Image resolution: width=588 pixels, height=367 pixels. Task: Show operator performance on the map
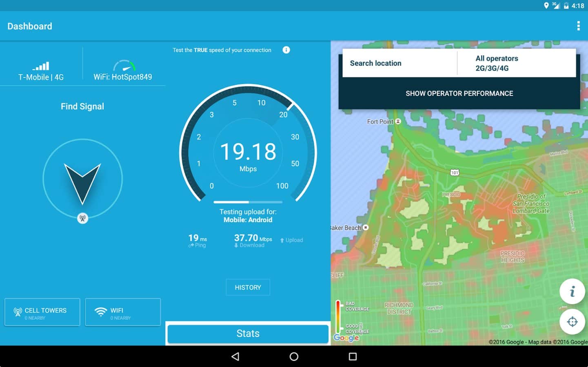point(459,93)
